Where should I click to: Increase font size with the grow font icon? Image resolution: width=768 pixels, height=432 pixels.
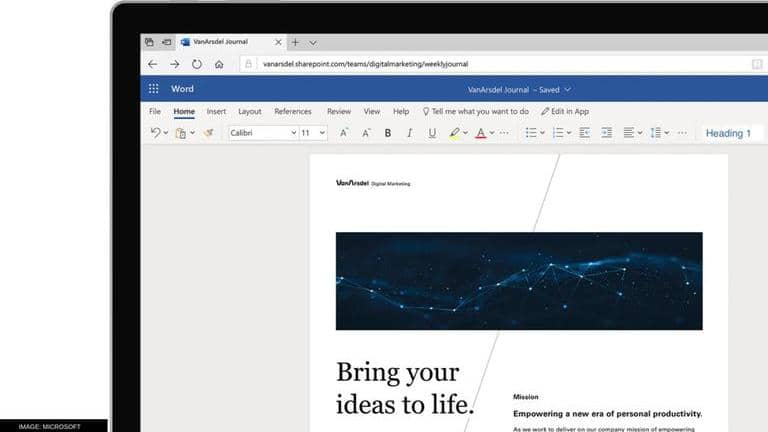pyautogui.click(x=344, y=133)
